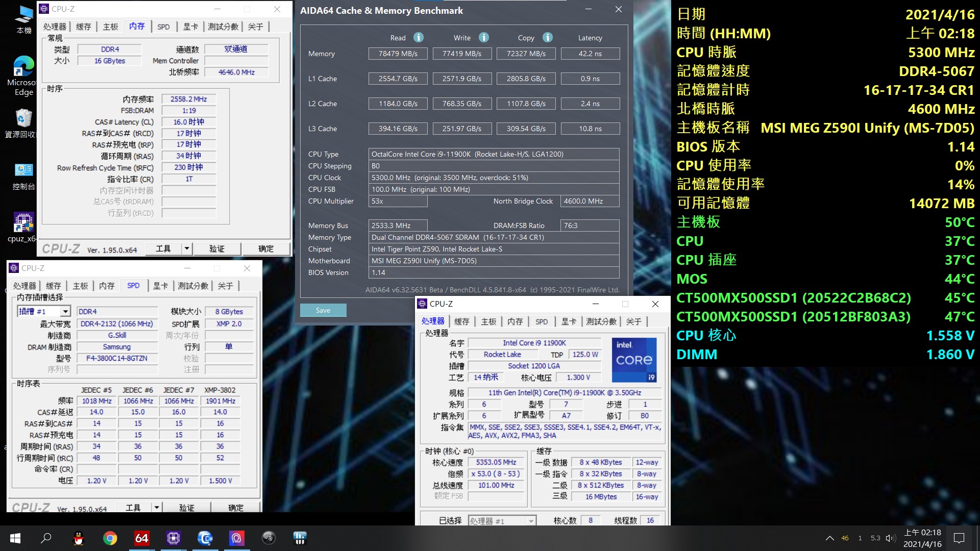Open the purple taskbar app icon

(x=236, y=538)
